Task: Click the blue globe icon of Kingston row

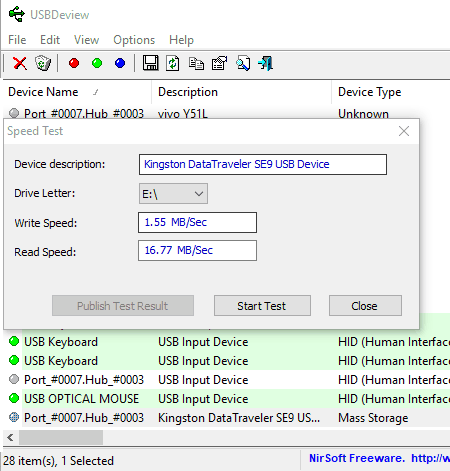Action: click(x=14, y=417)
